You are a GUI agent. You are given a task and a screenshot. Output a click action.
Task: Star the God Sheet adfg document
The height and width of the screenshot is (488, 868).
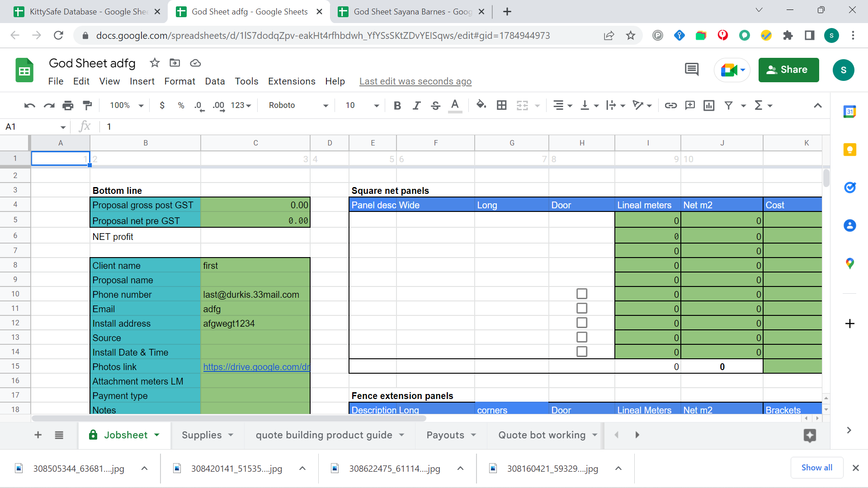tap(155, 63)
